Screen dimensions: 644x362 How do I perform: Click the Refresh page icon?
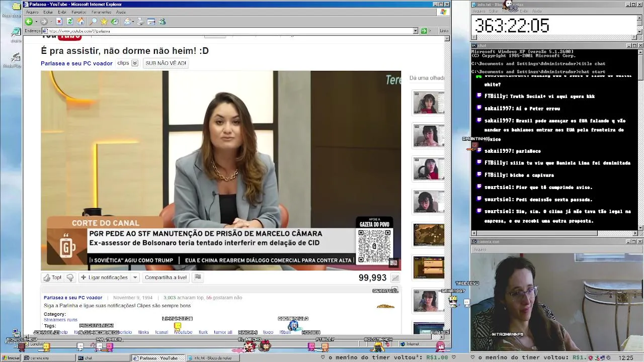click(x=70, y=22)
